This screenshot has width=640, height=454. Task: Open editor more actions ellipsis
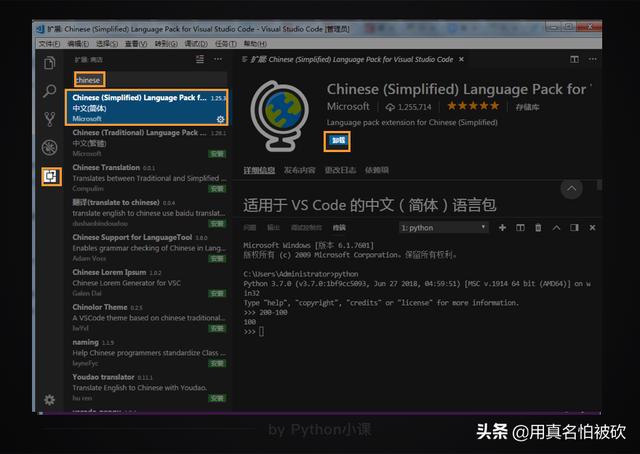(592, 60)
